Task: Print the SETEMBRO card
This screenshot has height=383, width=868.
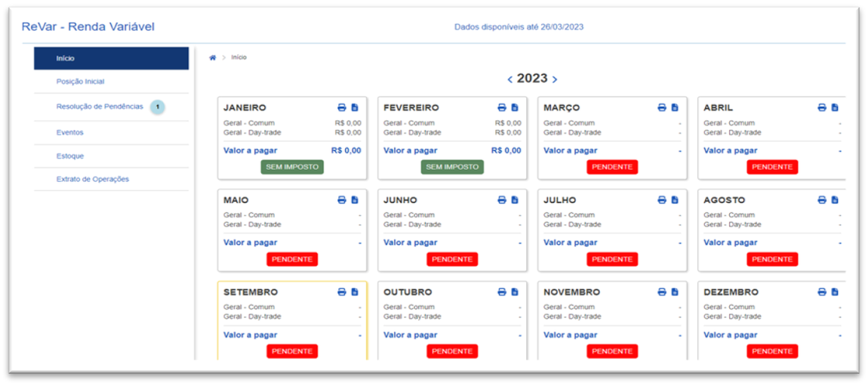Action: [x=342, y=292]
